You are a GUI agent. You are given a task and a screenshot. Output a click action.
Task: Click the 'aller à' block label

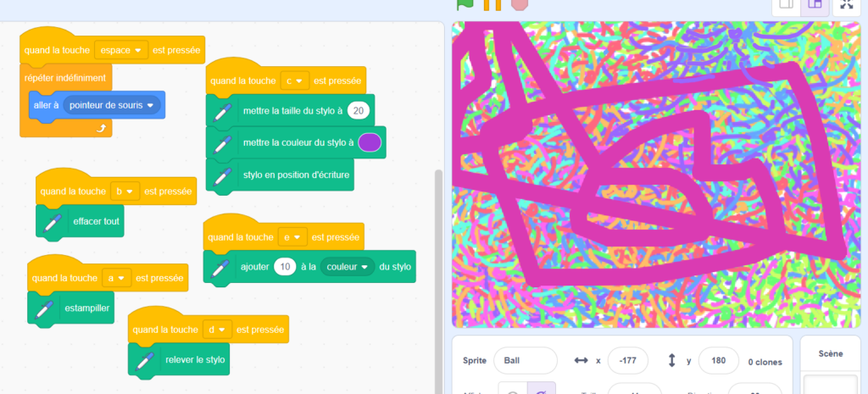46,105
